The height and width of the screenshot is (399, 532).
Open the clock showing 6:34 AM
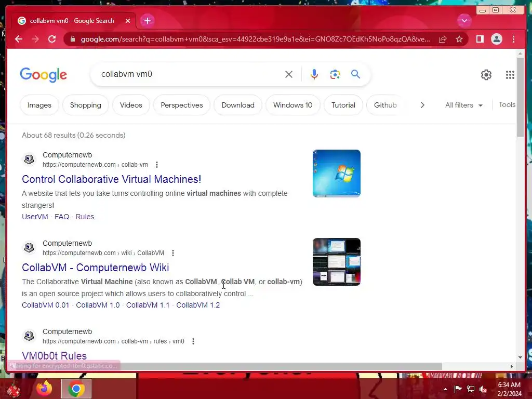(x=509, y=389)
